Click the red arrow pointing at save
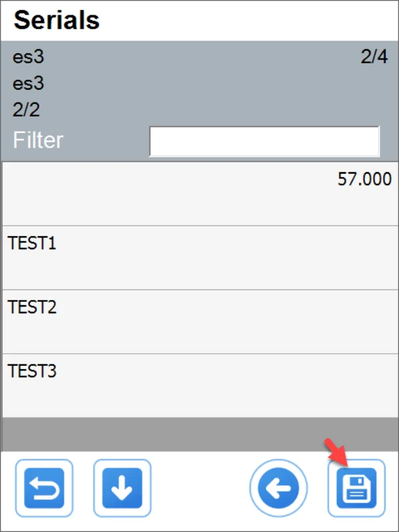 (336, 452)
